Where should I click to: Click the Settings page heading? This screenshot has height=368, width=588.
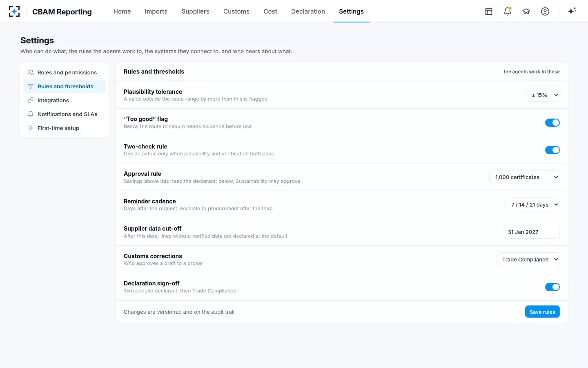click(37, 40)
